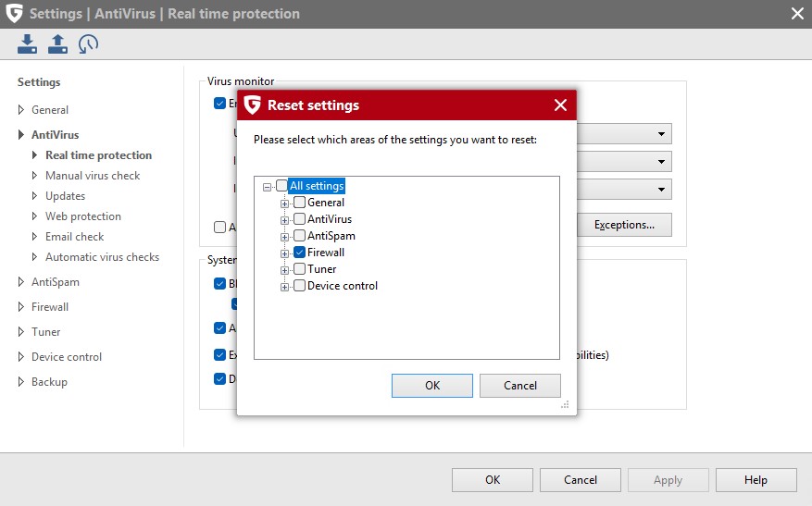Image resolution: width=812 pixels, height=506 pixels.
Task: Open Tuner settings in sidebar
Action: coord(45,332)
